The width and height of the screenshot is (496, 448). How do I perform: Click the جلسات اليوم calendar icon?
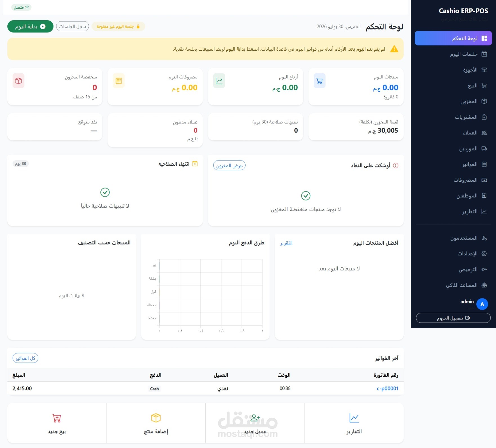(484, 54)
